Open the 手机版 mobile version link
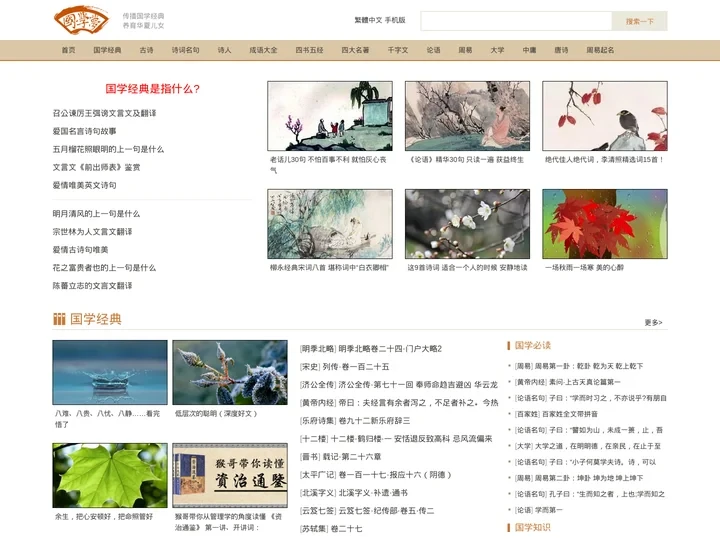This screenshot has width=720, height=540. click(x=395, y=20)
